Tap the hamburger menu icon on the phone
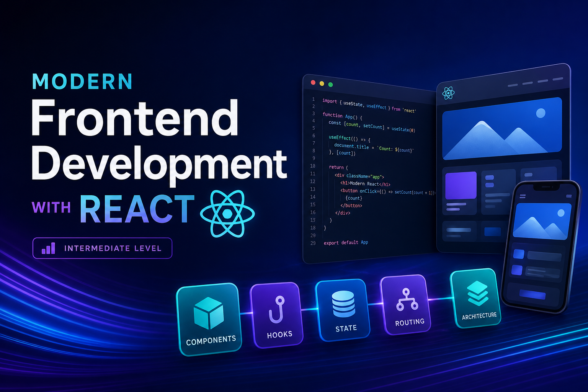This screenshot has height=392, width=588. (x=523, y=196)
